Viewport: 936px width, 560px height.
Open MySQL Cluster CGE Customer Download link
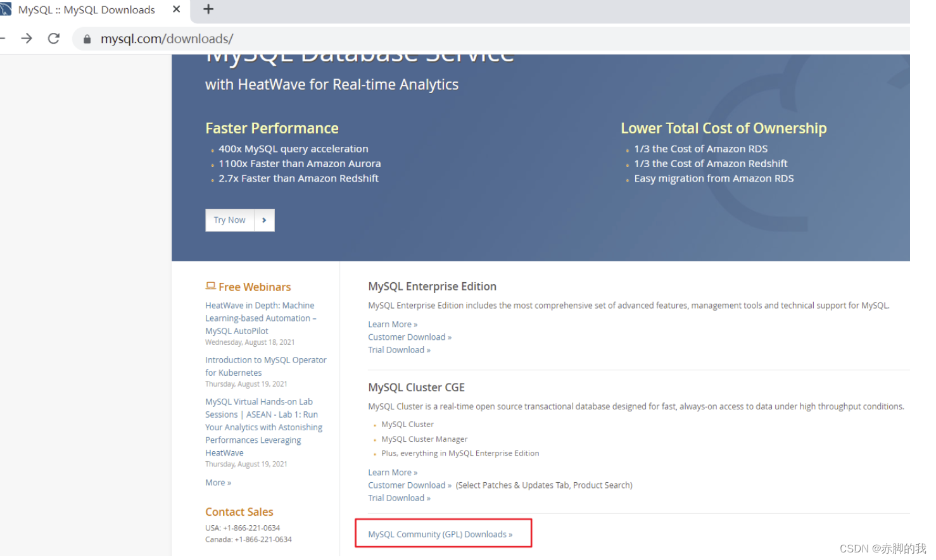[x=410, y=485]
